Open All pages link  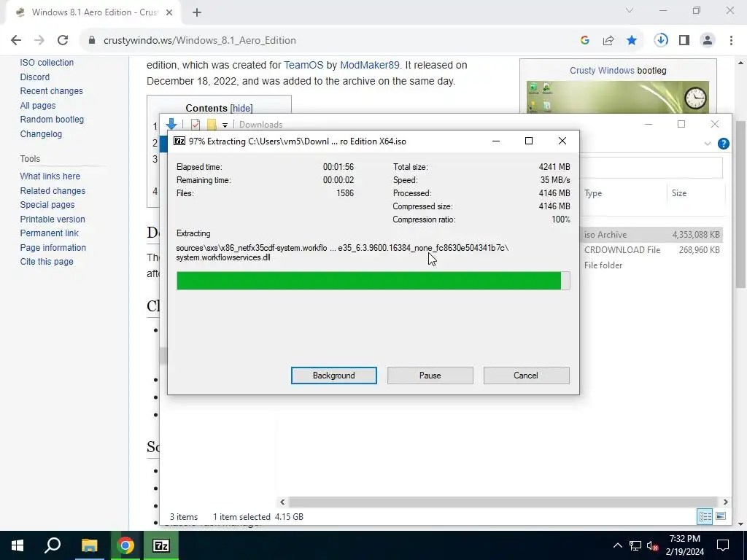[x=38, y=105]
